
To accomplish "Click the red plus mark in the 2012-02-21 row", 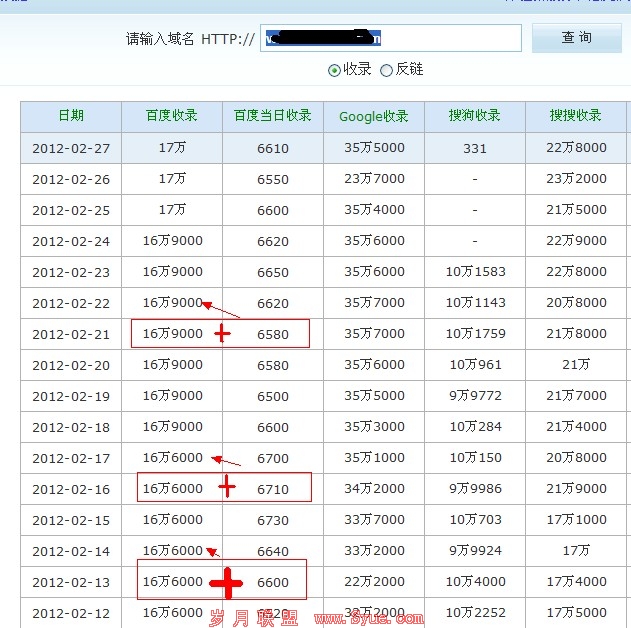I will pos(222,334).
